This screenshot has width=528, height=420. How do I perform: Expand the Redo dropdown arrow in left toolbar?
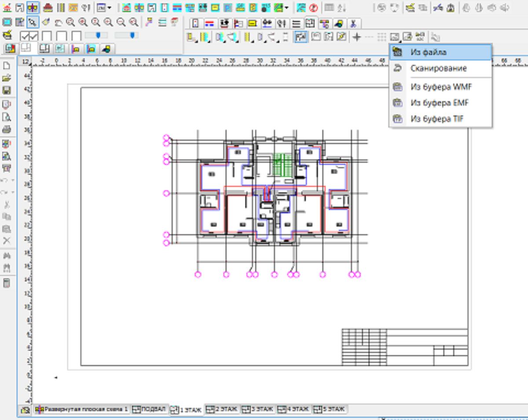click(x=12, y=192)
